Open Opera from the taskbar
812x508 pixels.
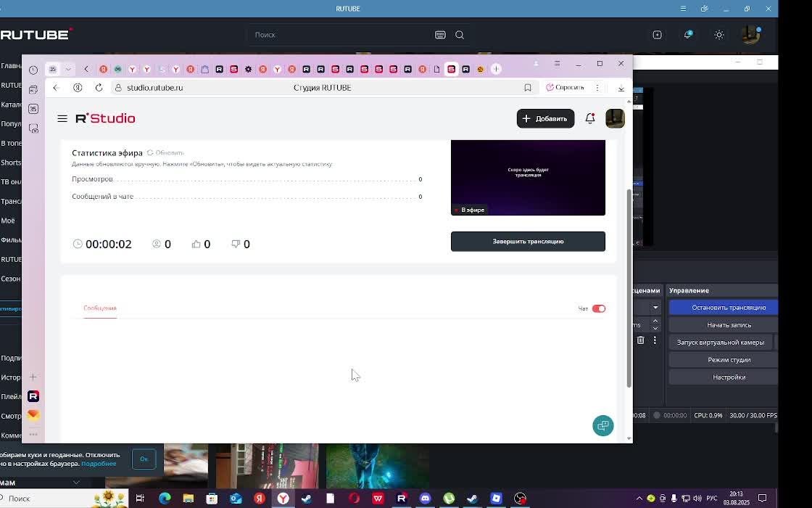pyautogui.click(x=355, y=498)
